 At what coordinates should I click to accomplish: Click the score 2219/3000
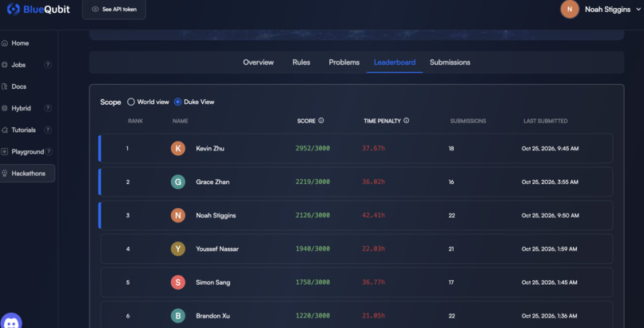coord(312,182)
